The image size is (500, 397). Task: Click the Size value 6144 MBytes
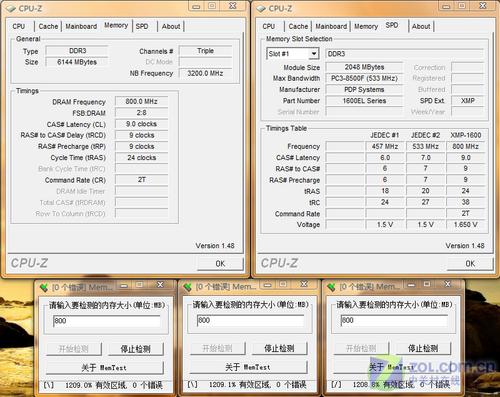[x=77, y=62]
